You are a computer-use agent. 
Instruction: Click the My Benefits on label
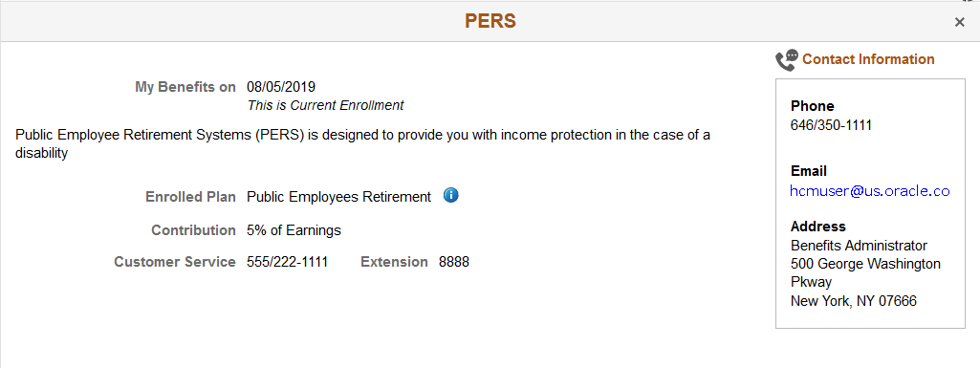coord(185,87)
